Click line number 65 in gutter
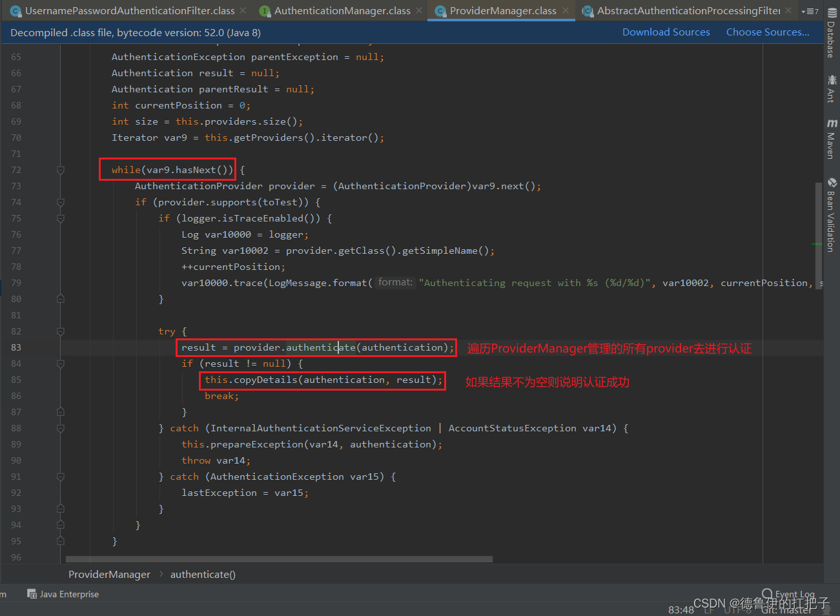The image size is (840, 616). 16,57
